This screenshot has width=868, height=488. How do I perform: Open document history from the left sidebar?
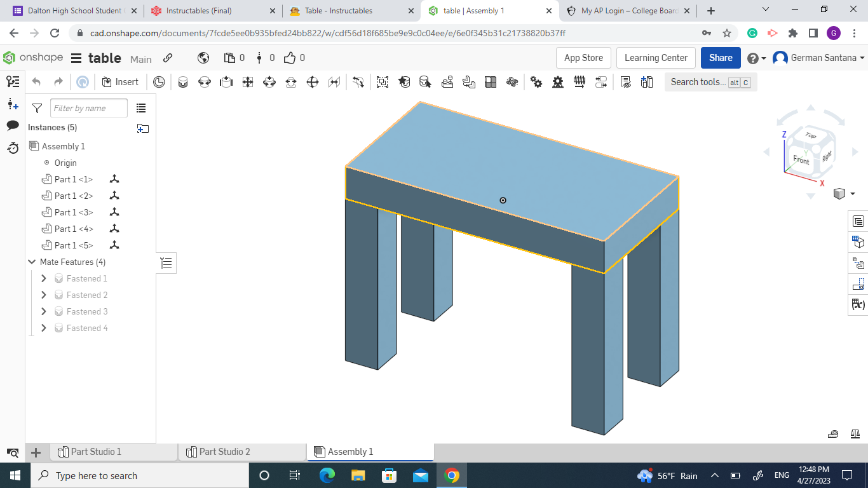13,148
